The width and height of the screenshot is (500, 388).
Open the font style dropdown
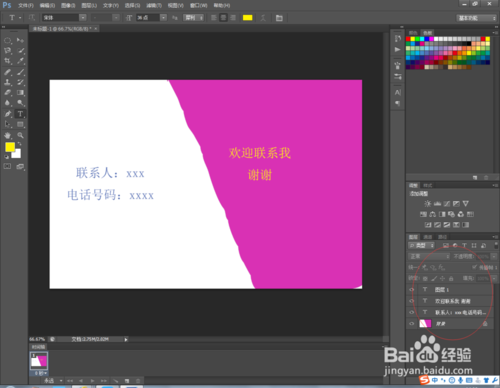click(x=116, y=18)
